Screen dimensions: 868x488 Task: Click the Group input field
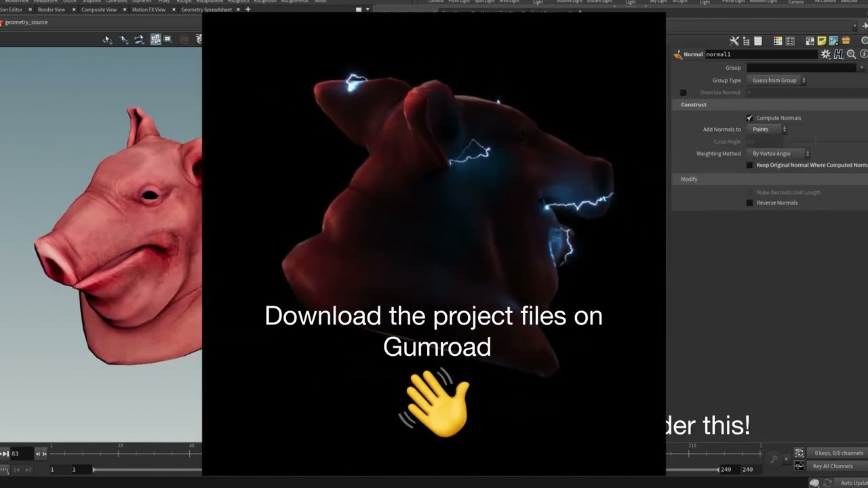pyautogui.click(x=801, y=68)
